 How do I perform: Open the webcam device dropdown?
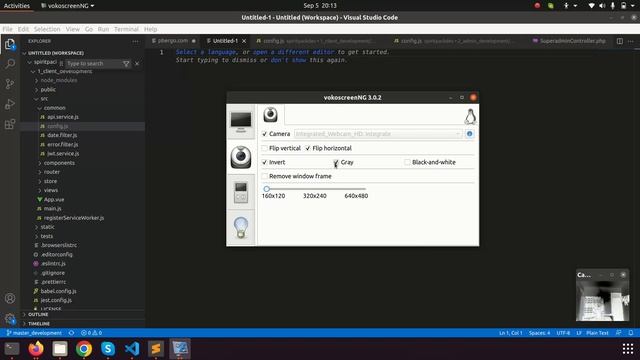tap(378, 134)
